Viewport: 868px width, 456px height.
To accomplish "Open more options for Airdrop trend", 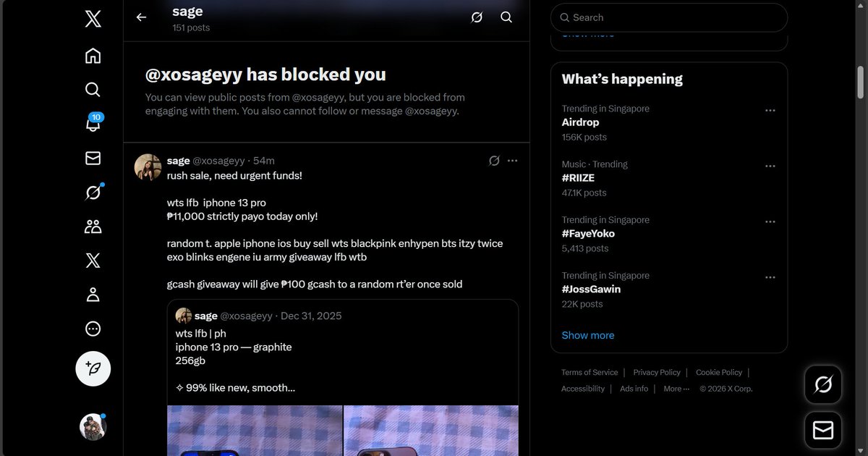I will pyautogui.click(x=770, y=110).
